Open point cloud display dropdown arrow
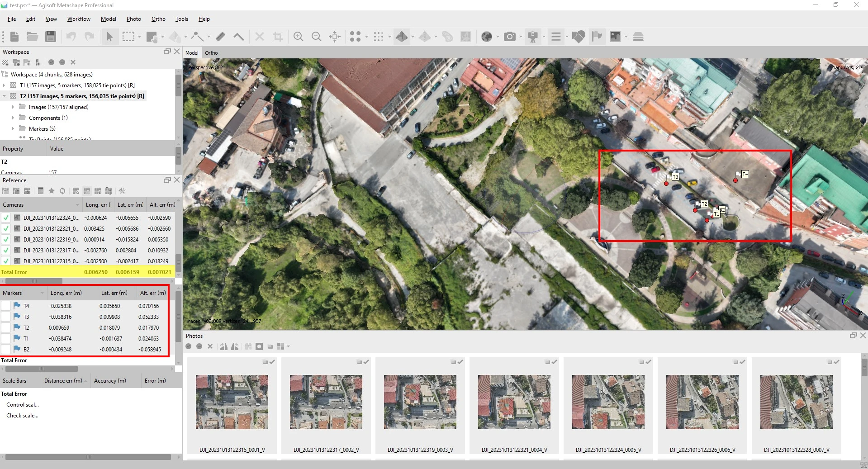Image resolution: width=868 pixels, height=469 pixels. pos(367,37)
